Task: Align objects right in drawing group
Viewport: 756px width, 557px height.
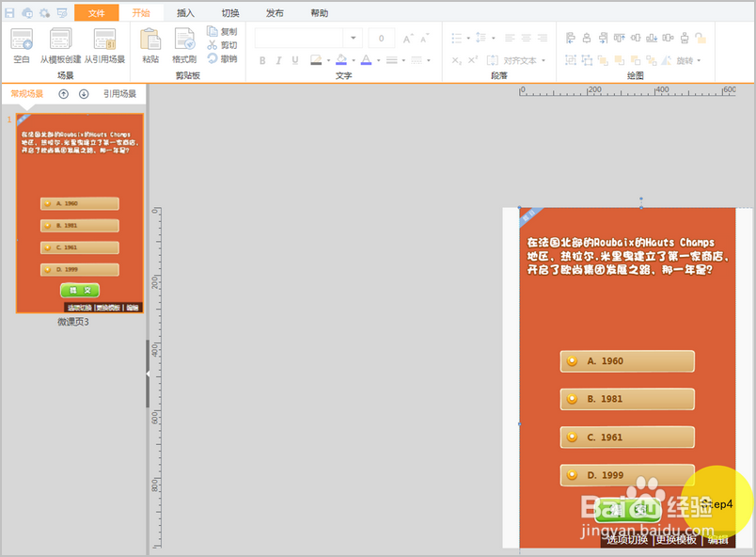Action: tap(603, 38)
